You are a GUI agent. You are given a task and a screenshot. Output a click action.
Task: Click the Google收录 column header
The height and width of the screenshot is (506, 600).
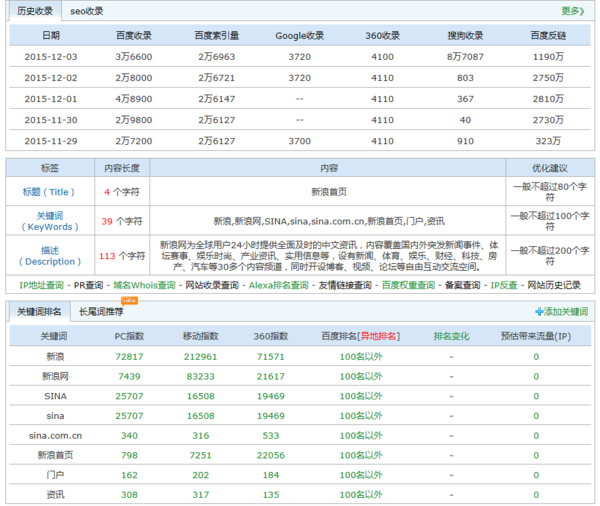pyautogui.click(x=300, y=36)
